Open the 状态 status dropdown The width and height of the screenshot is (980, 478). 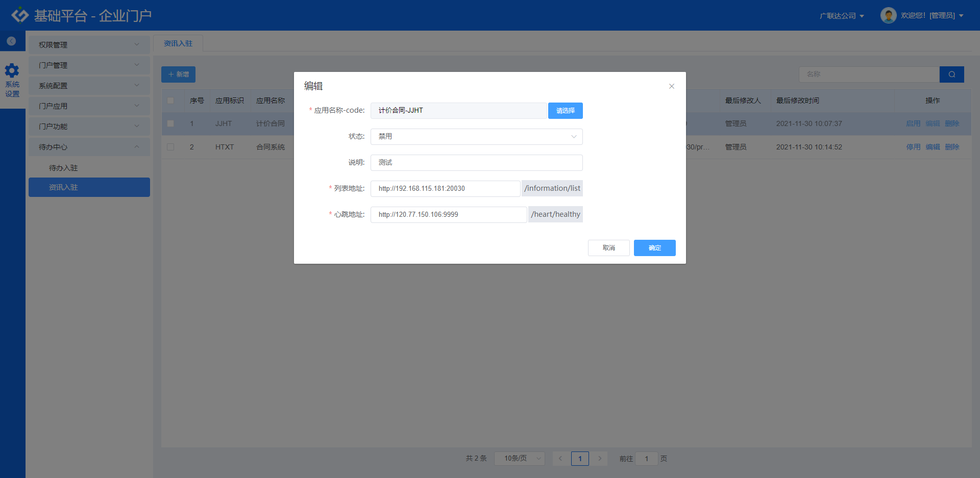(x=476, y=137)
